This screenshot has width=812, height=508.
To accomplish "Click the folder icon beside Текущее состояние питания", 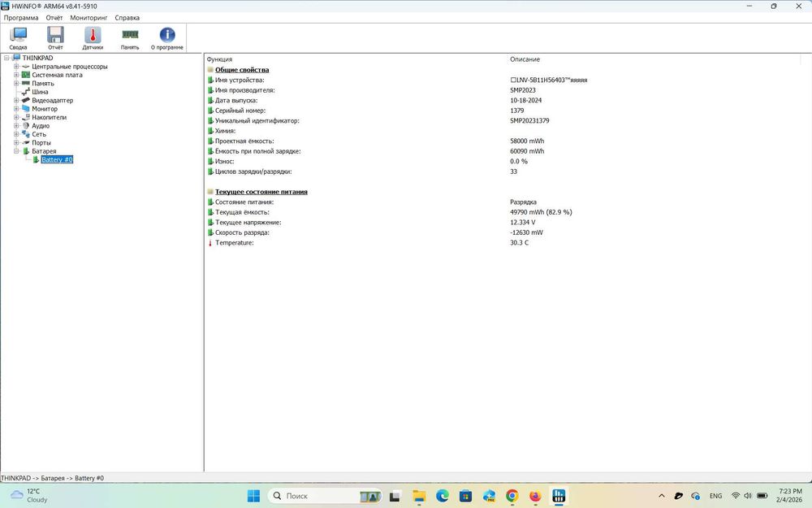I will pos(210,192).
